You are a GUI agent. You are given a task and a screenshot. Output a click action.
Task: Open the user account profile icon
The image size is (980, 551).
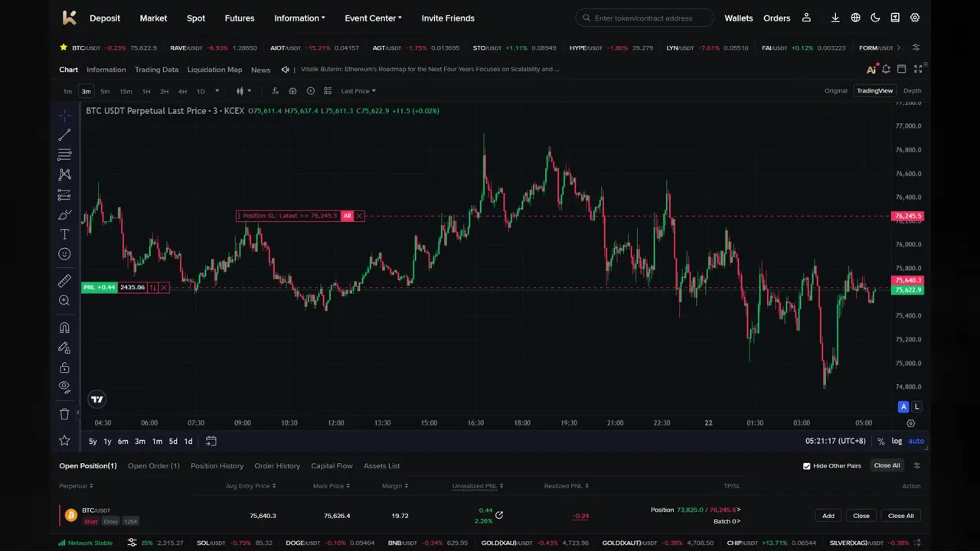[806, 18]
